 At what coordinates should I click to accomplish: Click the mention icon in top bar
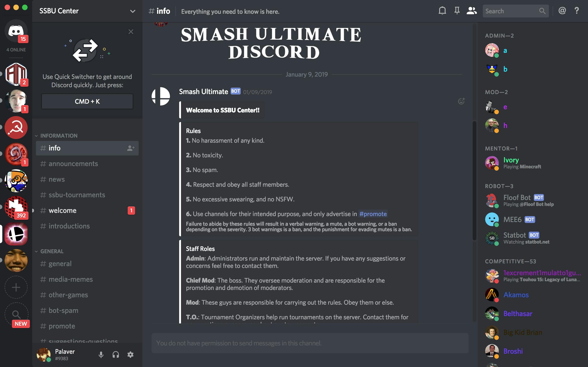tap(561, 11)
